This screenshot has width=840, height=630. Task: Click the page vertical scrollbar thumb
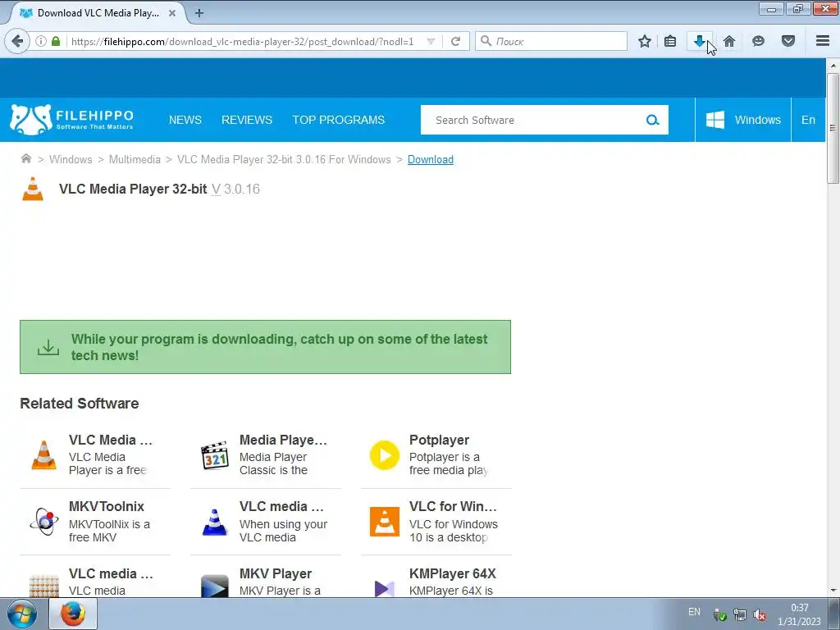click(833, 129)
